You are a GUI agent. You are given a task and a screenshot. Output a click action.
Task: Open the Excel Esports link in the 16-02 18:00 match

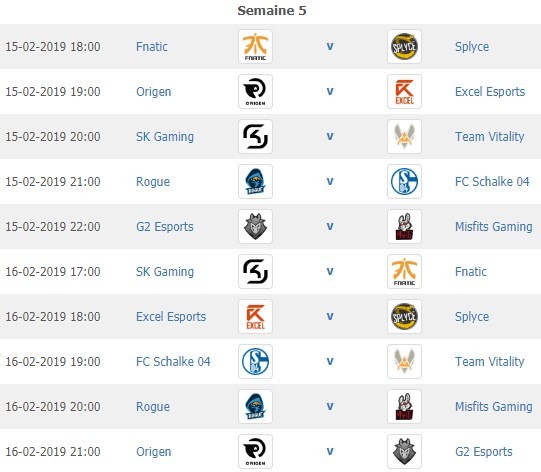tap(171, 317)
